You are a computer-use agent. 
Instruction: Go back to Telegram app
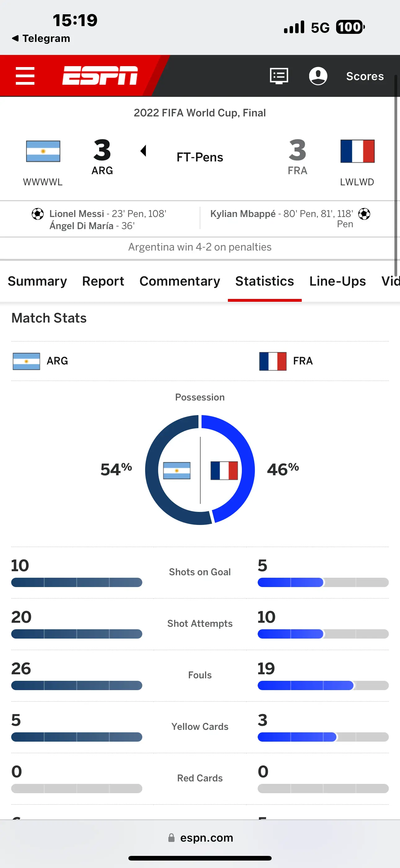pyautogui.click(x=41, y=38)
